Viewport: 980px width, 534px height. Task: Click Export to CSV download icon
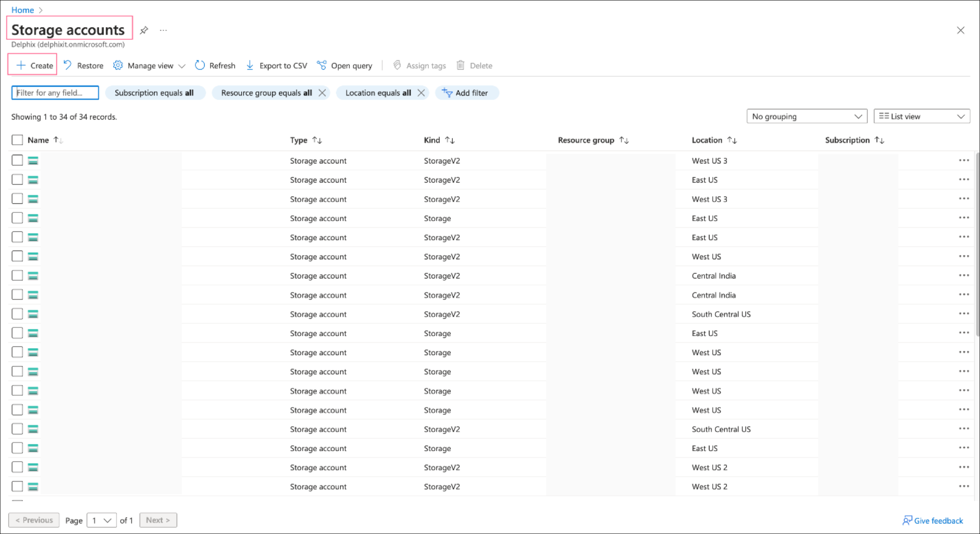250,66
